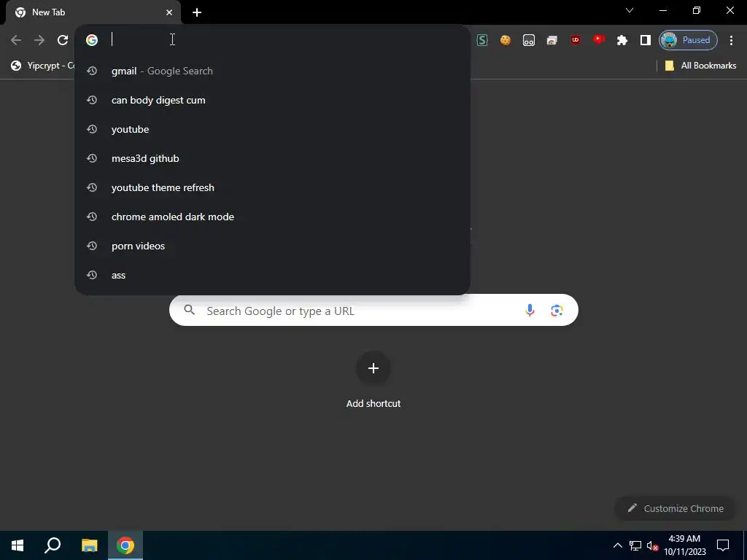747x560 pixels.
Task: Click the red YouTube extension icon
Action: tap(599, 40)
